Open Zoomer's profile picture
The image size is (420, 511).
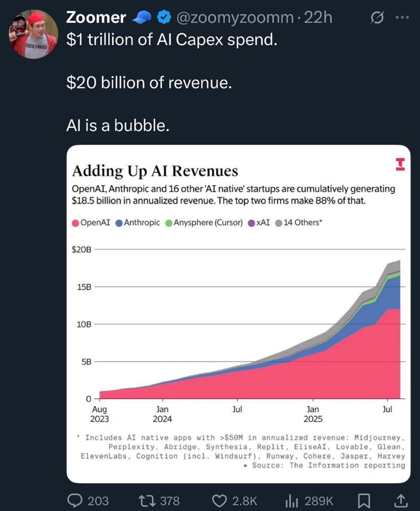33,33
